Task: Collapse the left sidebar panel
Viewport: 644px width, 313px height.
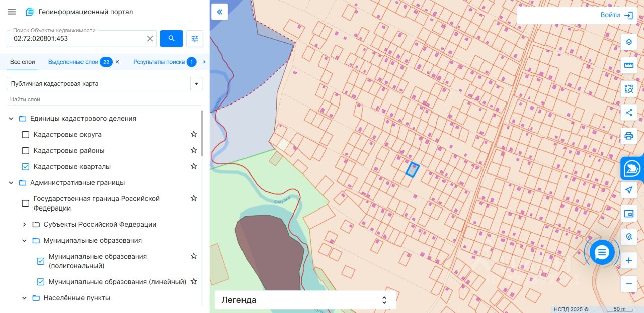Action: tap(220, 12)
